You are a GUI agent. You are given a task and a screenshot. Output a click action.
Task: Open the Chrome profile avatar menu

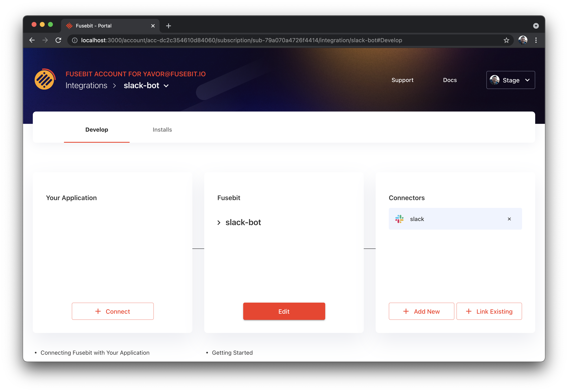(x=522, y=40)
